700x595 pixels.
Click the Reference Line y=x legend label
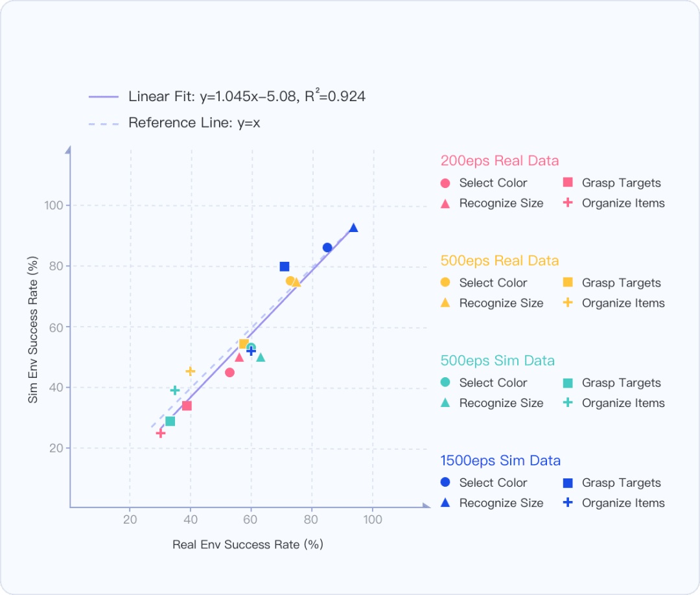194,122
